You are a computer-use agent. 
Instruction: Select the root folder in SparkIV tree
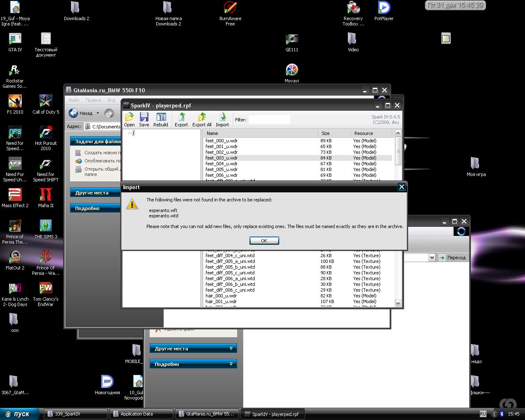point(133,133)
